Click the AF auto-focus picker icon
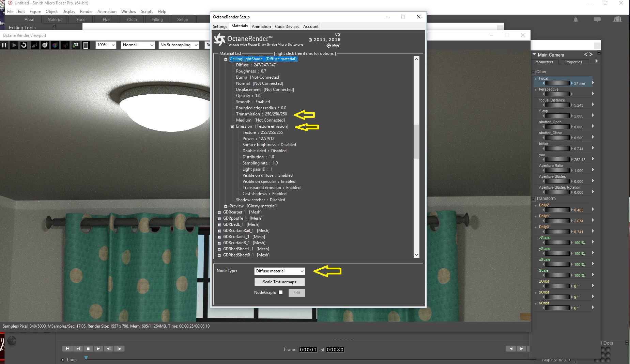 pos(34,45)
